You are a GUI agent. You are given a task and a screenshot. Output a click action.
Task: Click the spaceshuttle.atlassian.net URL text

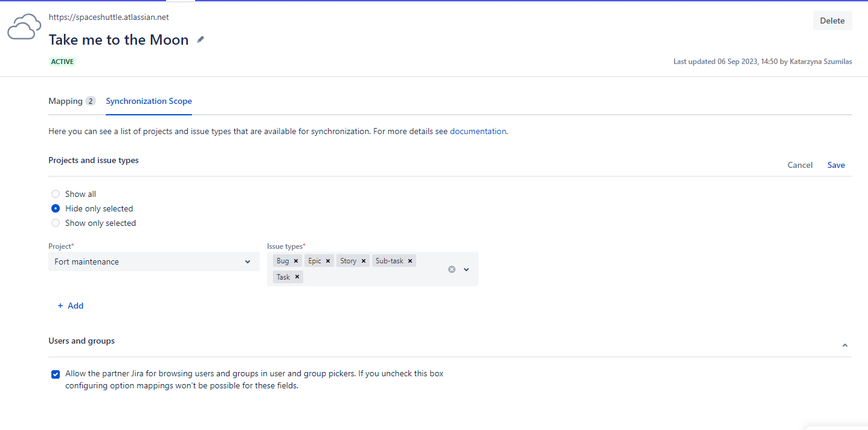click(x=109, y=17)
